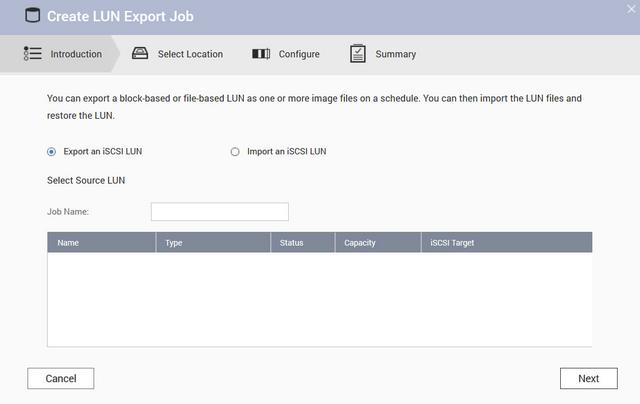Screen dimensions: 640x404
Task: Click the Job Name label
Action: point(68,212)
